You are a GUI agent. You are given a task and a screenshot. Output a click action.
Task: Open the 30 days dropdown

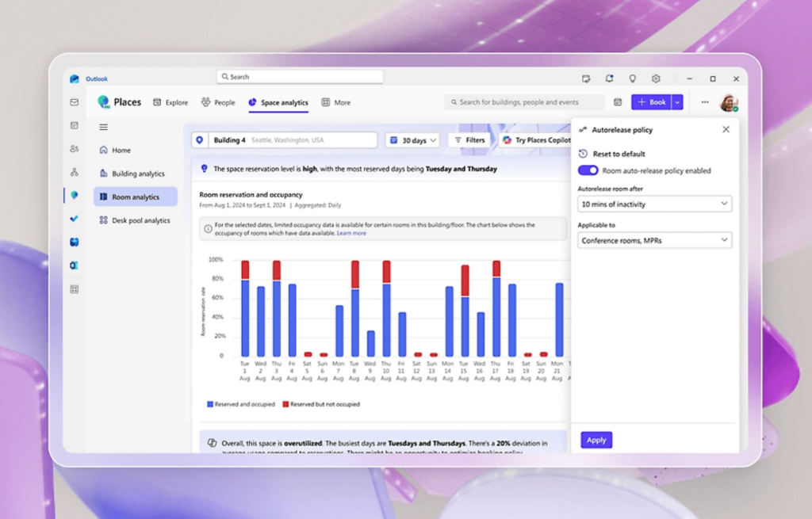click(x=412, y=140)
